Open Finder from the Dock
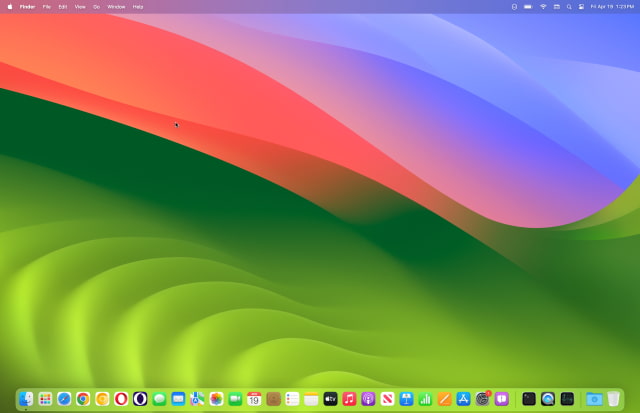 (x=26, y=398)
